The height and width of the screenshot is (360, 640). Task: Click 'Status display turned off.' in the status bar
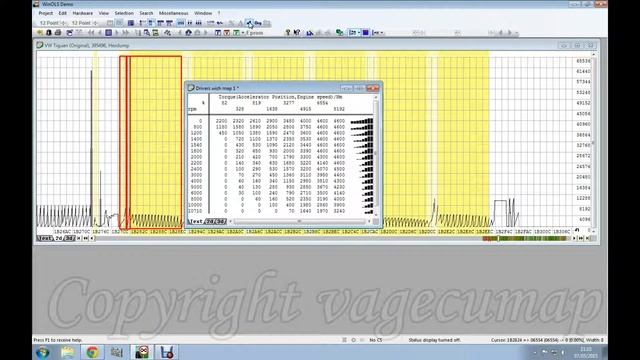pyautogui.click(x=435, y=340)
